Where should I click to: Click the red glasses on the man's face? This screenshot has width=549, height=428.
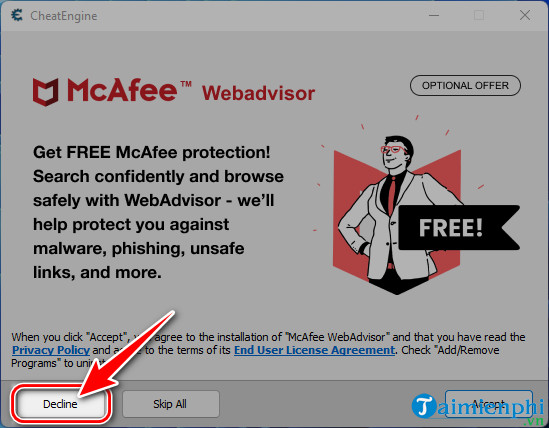coord(393,149)
